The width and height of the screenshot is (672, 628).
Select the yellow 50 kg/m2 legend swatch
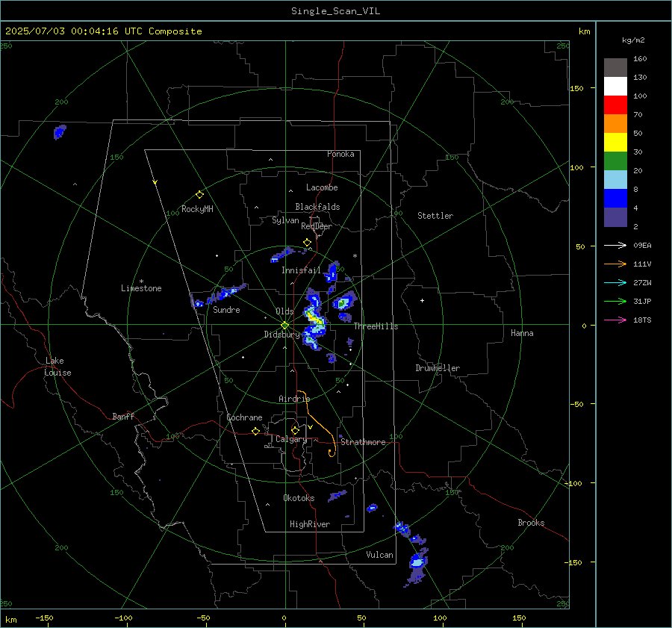click(x=615, y=143)
